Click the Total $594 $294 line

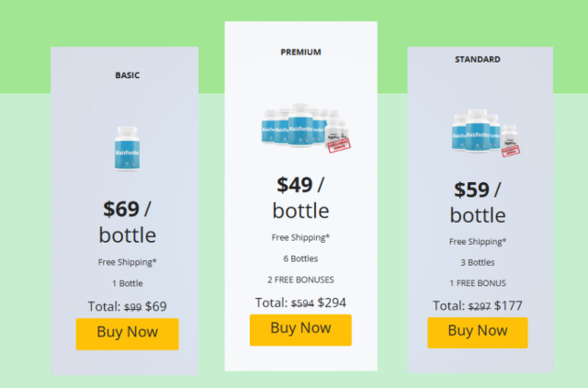coord(300,302)
